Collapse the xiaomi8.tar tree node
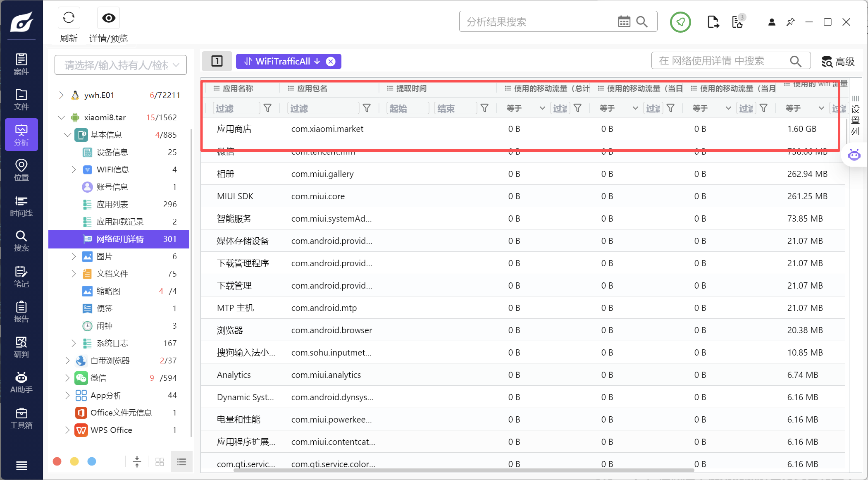Viewport: 868px width, 480px height. (61, 117)
